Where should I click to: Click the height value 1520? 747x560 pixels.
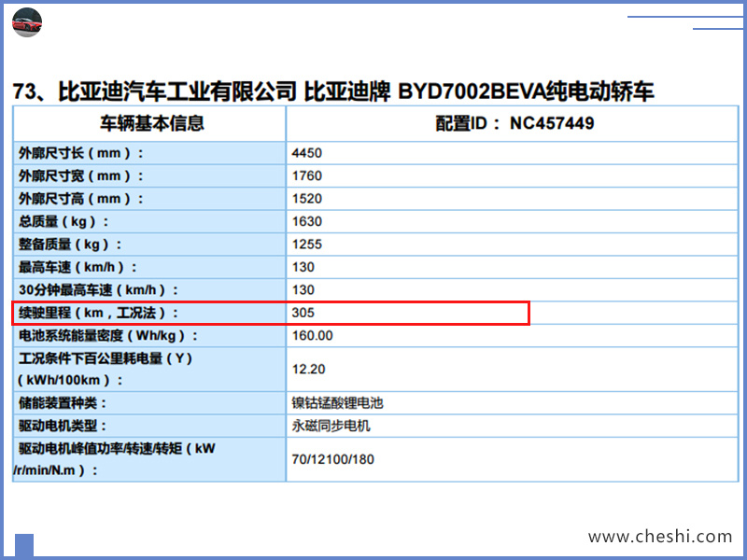pos(307,199)
